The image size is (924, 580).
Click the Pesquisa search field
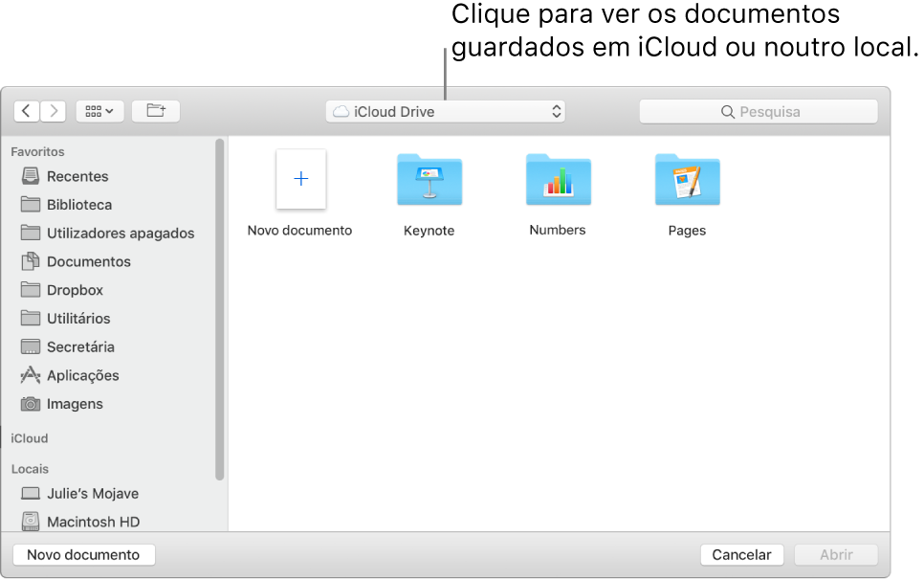pyautogui.click(x=759, y=111)
